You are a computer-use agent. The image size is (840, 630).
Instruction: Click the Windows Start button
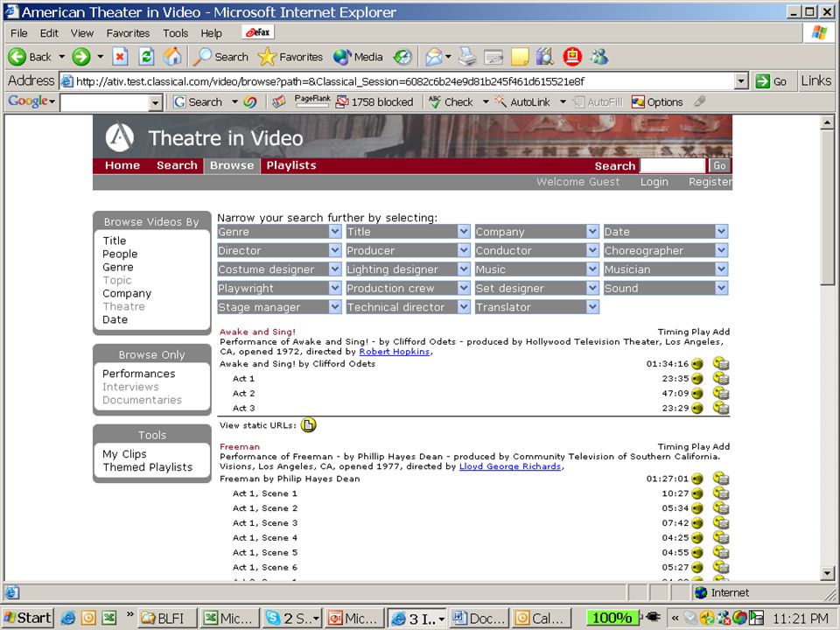[28, 618]
